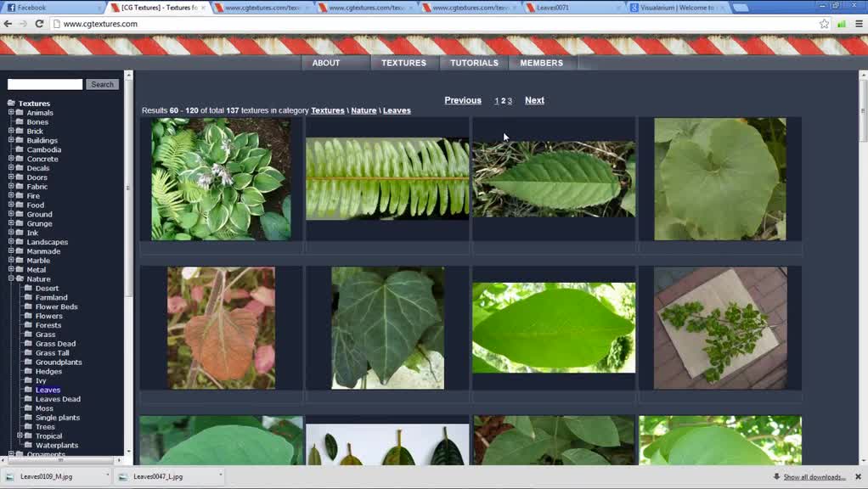Click the Moss folder icon
This screenshot has width=868, height=489.
click(x=28, y=408)
